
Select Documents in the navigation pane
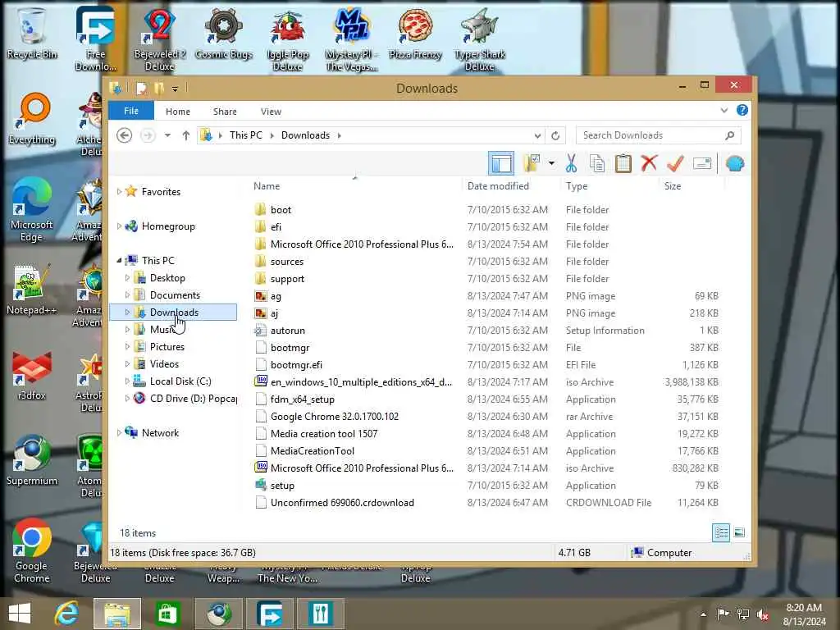click(175, 295)
